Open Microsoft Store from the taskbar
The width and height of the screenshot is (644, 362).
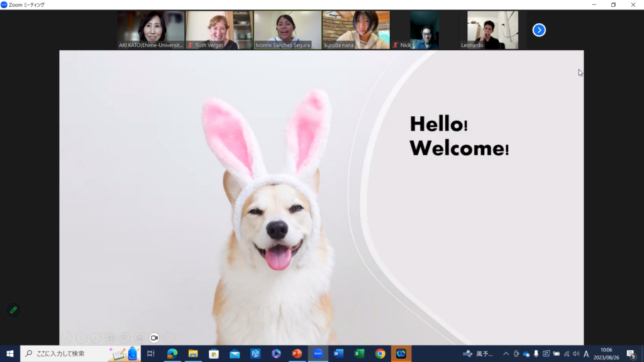[x=214, y=353]
